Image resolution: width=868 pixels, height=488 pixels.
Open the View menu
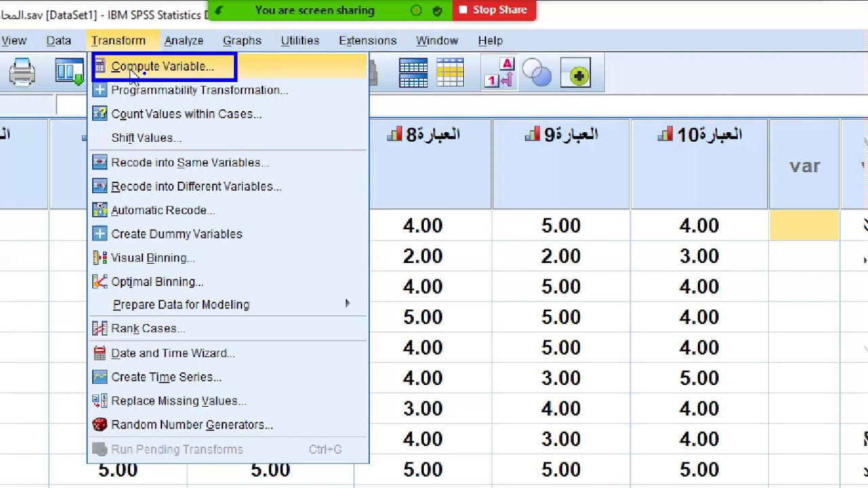point(14,41)
